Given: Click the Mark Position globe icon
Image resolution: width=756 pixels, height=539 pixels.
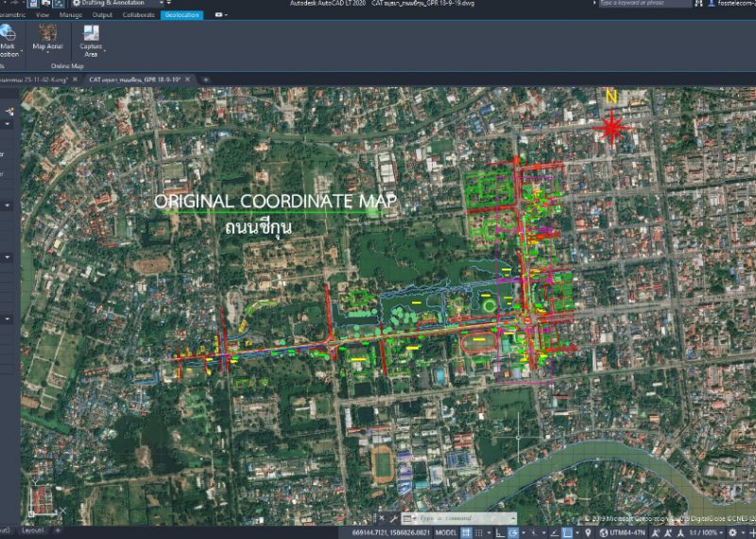Looking at the screenshot, I should coord(8,33).
